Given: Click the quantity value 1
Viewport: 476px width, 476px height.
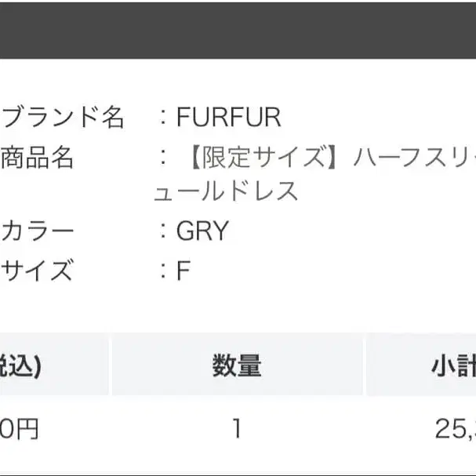Looking at the screenshot, I should click(x=237, y=429).
